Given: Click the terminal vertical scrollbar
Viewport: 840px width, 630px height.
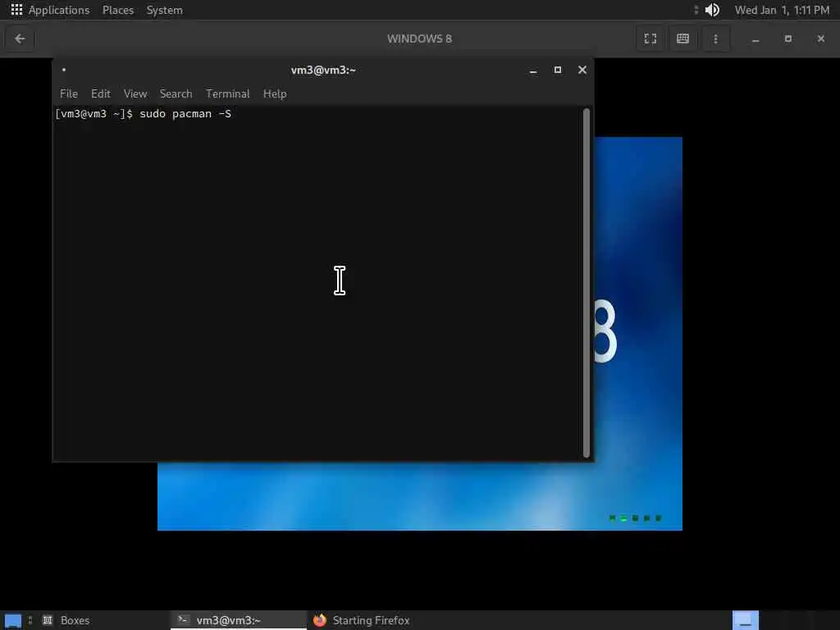Looking at the screenshot, I should [x=586, y=283].
